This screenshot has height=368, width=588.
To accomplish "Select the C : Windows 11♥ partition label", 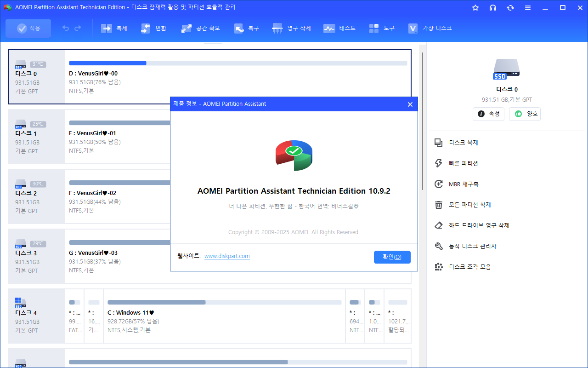I will (x=131, y=313).
